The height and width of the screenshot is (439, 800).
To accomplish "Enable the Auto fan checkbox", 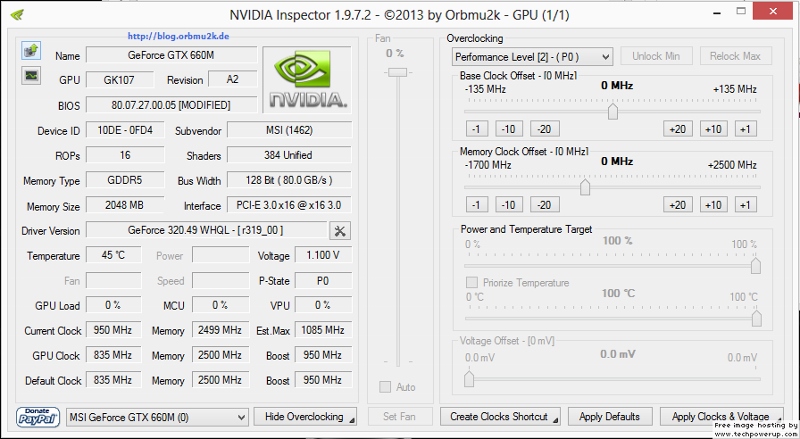I will pos(385,387).
